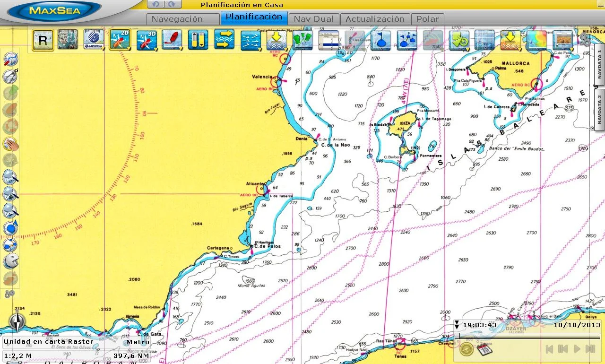Viewport: 605px width, 364px height.
Task: Click the step-back playback button
Action: (563, 349)
